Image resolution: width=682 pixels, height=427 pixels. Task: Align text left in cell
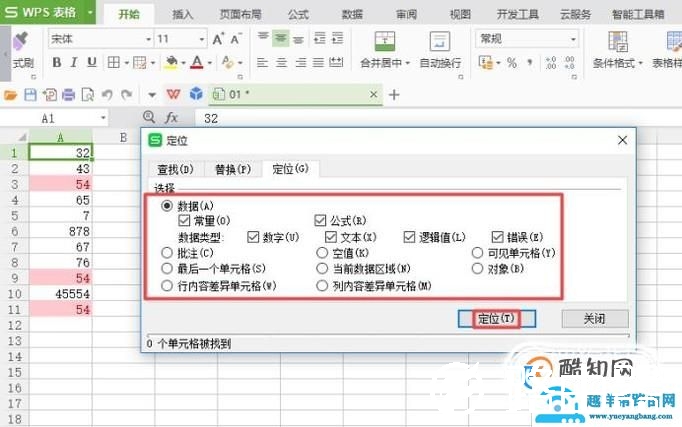pyautogui.click(x=262, y=63)
